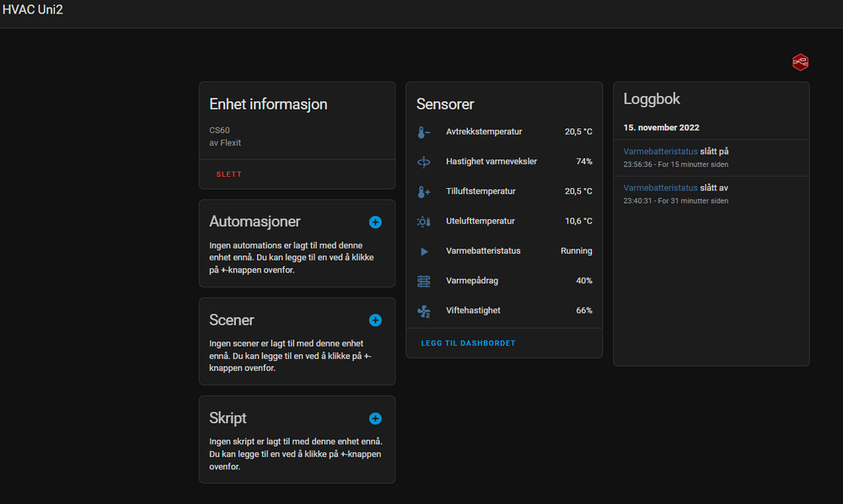Click the Viftehastighet fan icon

coord(423,311)
